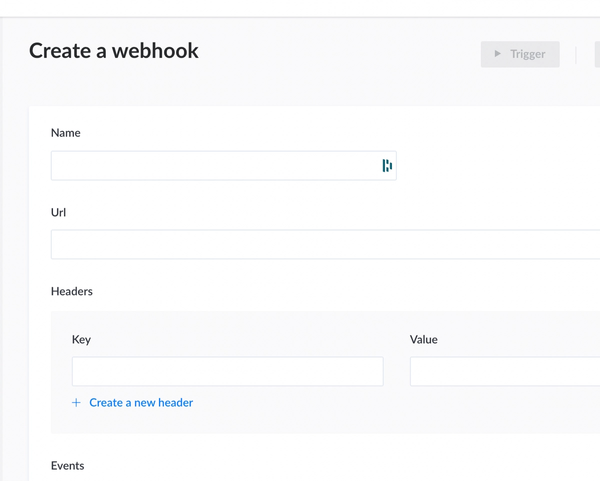This screenshot has height=481, width=600.
Task: Click the Headers section label
Action: point(72,291)
